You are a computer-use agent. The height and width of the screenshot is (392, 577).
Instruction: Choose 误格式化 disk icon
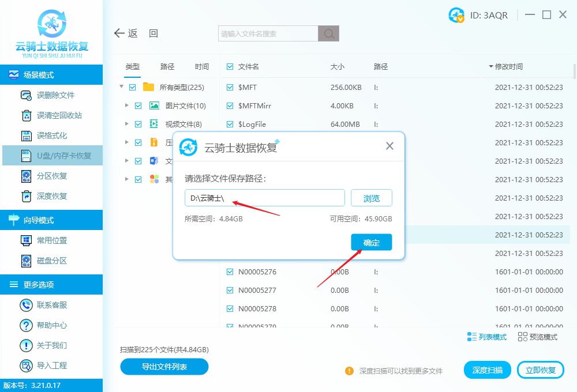(x=26, y=135)
